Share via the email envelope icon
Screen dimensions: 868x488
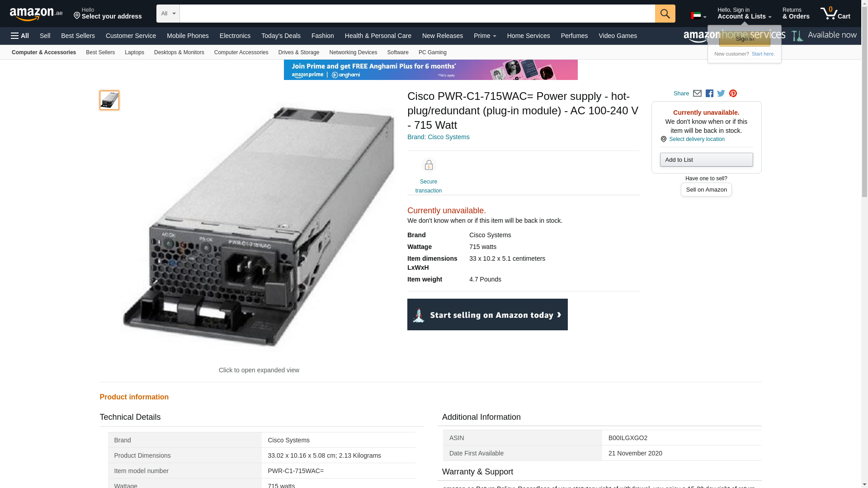tap(697, 94)
